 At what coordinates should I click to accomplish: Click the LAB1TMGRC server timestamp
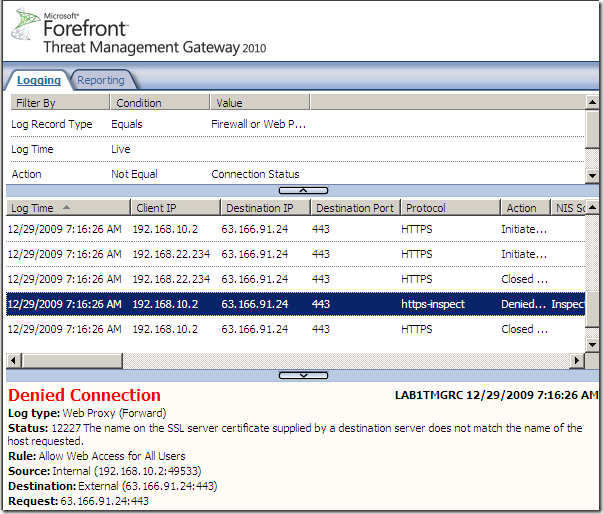496,395
